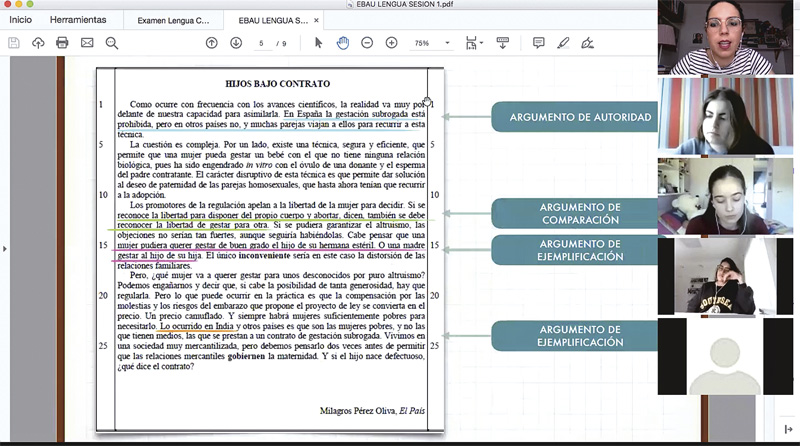Go to previous page with up arrow

tap(211, 43)
